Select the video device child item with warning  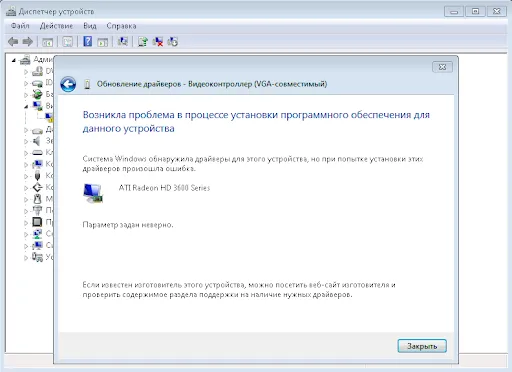[49, 117]
